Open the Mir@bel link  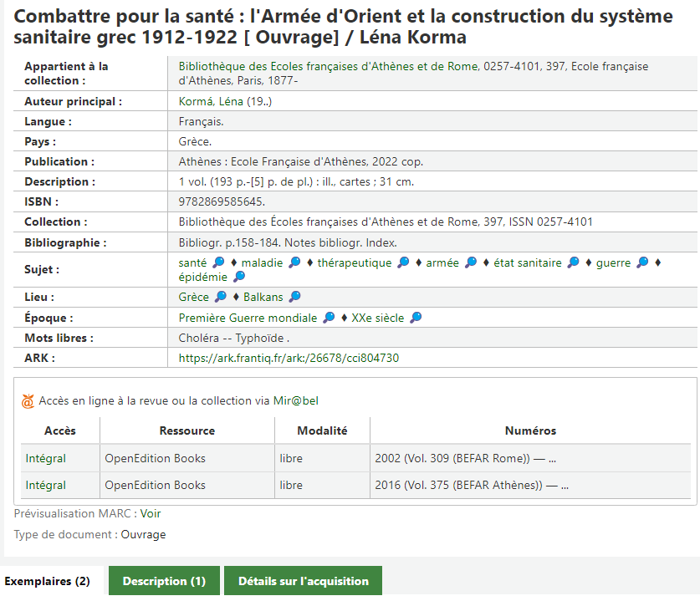296,400
